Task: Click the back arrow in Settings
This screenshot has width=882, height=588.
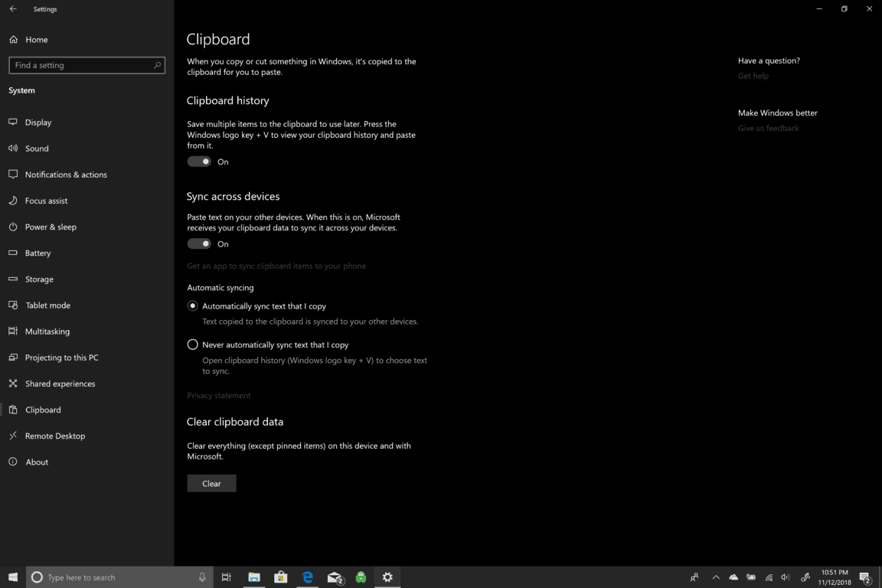Action: pos(13,9)
